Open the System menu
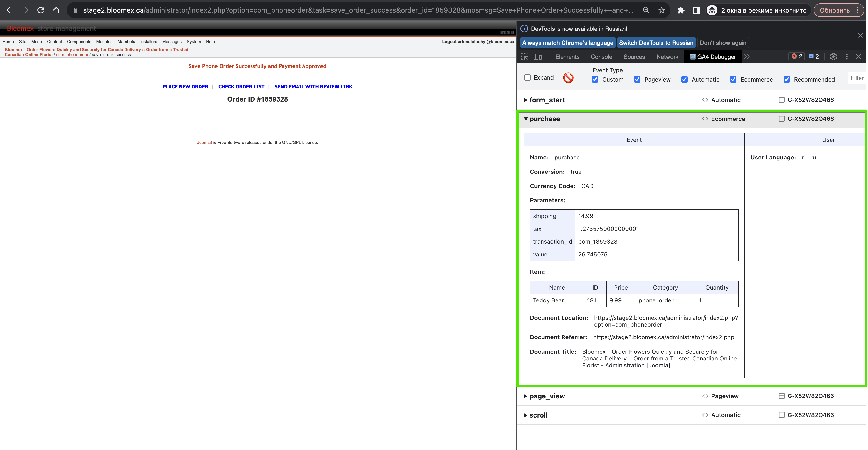 [x=193, y=42]
